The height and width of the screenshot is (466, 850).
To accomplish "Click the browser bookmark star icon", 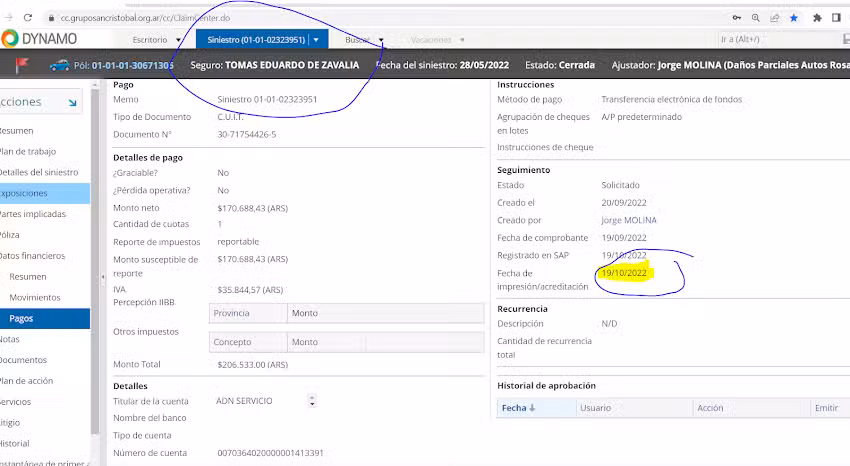I will point(794,18).
